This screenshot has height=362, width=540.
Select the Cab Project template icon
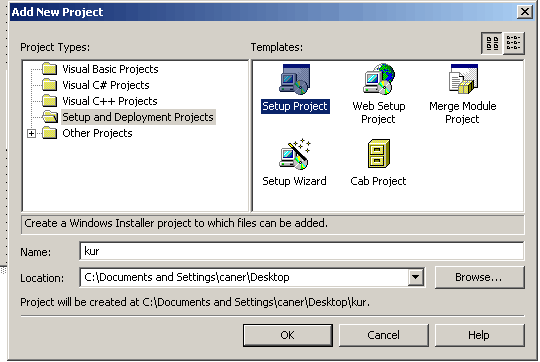379,153
